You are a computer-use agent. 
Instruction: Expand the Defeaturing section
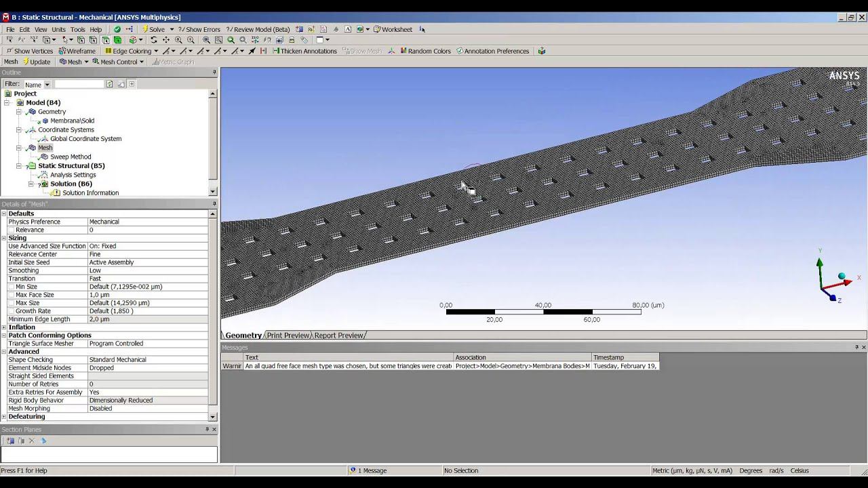(x=4, y=417)
